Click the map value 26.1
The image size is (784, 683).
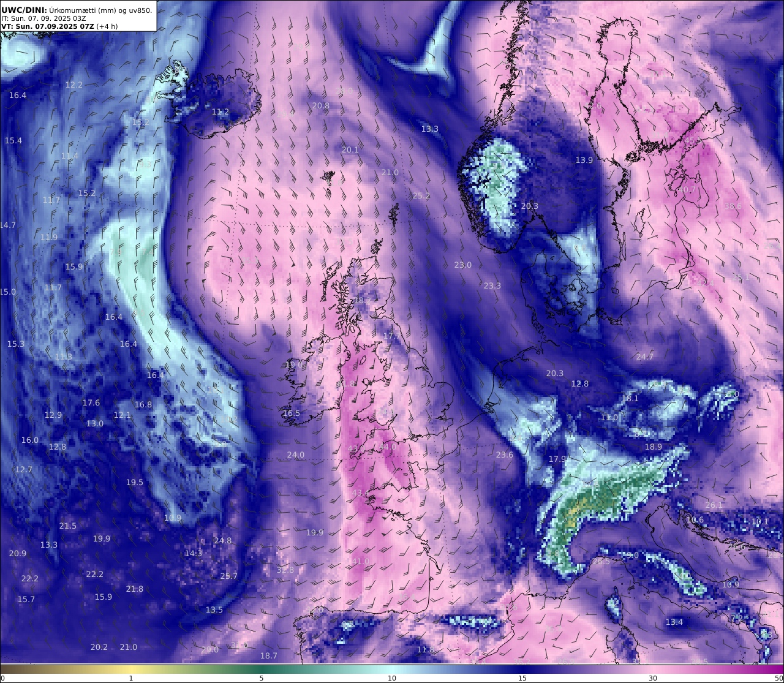[714, 505]
